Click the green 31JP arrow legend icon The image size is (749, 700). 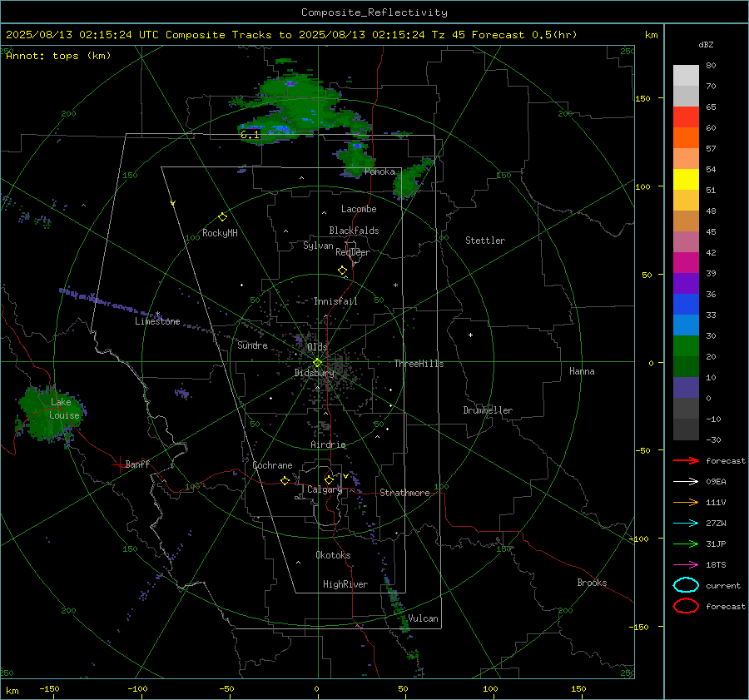(x=686, y=544)
